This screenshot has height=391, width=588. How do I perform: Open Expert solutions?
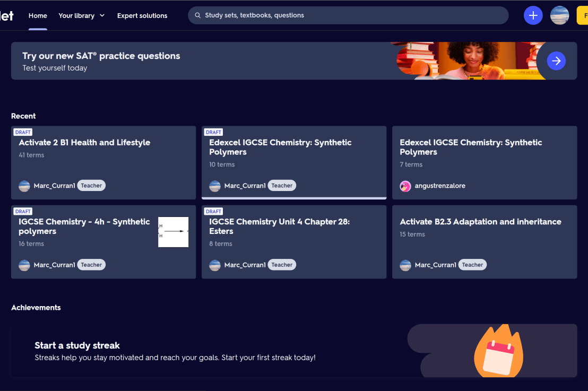pyautogui.click(x=142, y=15)
